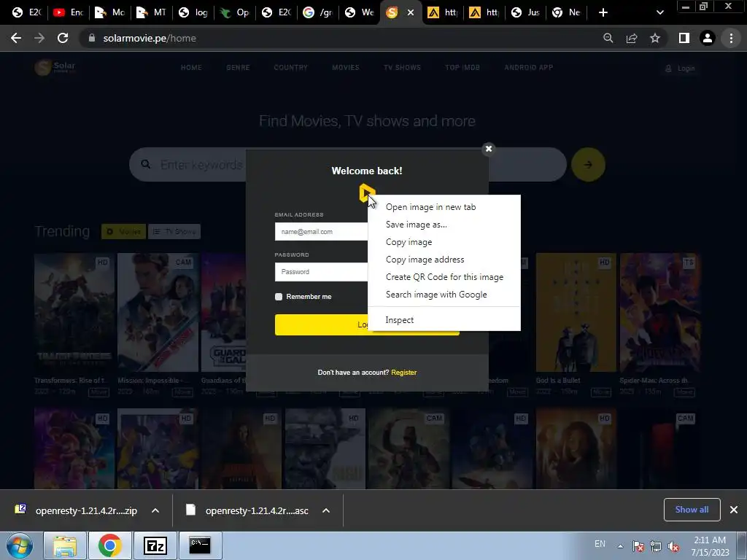Viewport: 747px width, 560px height.
Task: Switch to the Google search tab
Action: tap(318, 12)
